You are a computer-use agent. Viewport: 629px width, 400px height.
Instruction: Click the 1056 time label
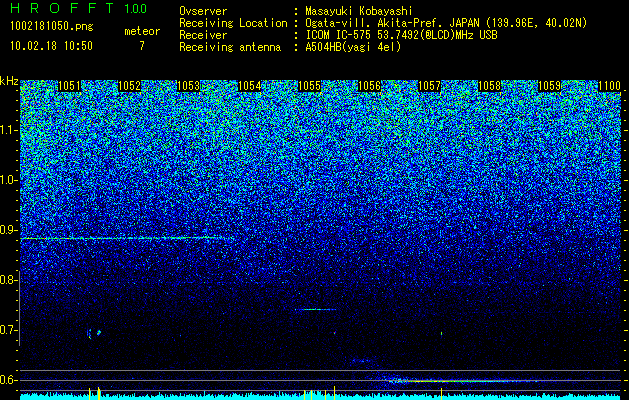click(x=369, y=86)
